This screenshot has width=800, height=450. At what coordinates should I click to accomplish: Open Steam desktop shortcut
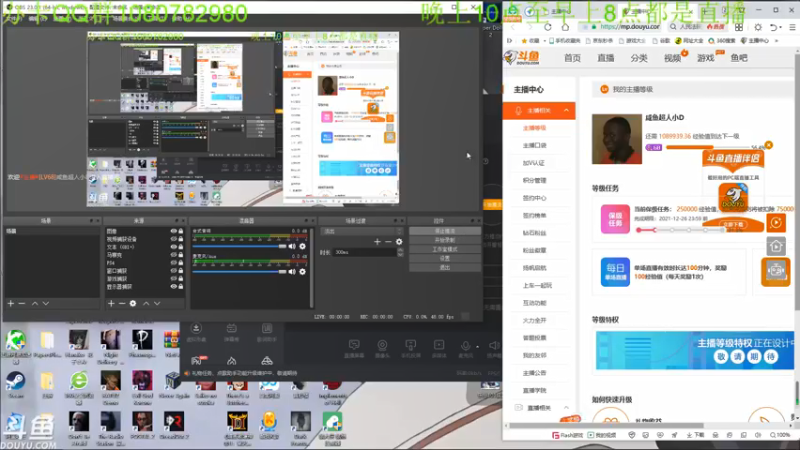[15, 385]
